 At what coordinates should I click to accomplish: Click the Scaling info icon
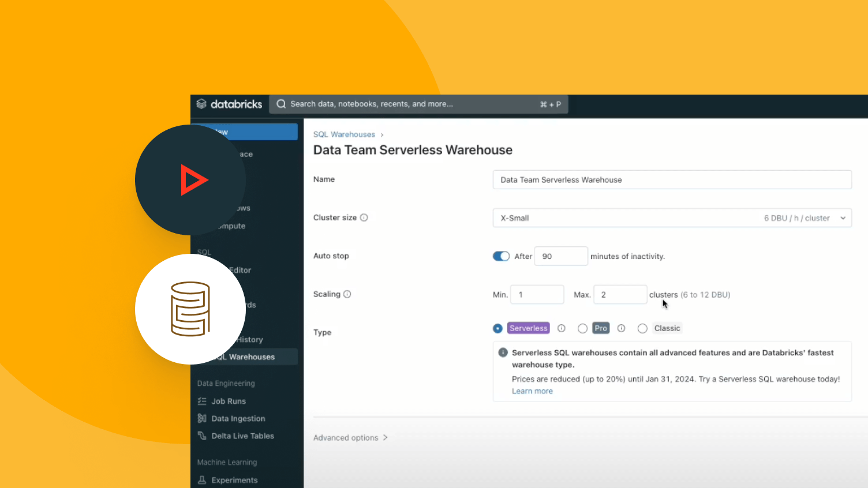click(x=347, y=294)
